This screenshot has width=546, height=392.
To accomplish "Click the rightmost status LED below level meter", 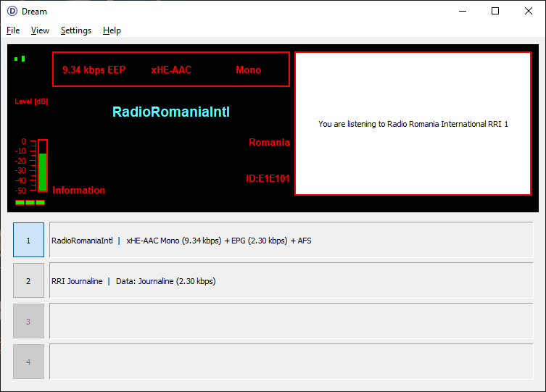I will (x=40, y=202).
